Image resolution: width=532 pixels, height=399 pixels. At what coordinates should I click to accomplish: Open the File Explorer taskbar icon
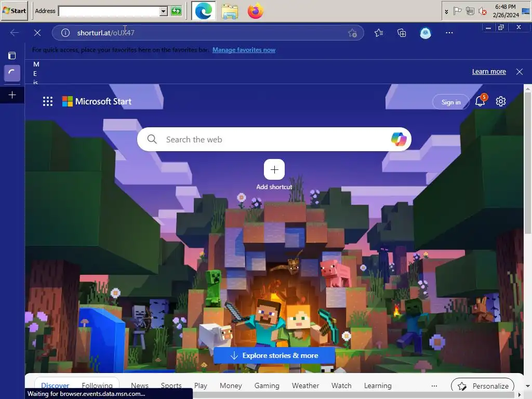pos(230,11)
